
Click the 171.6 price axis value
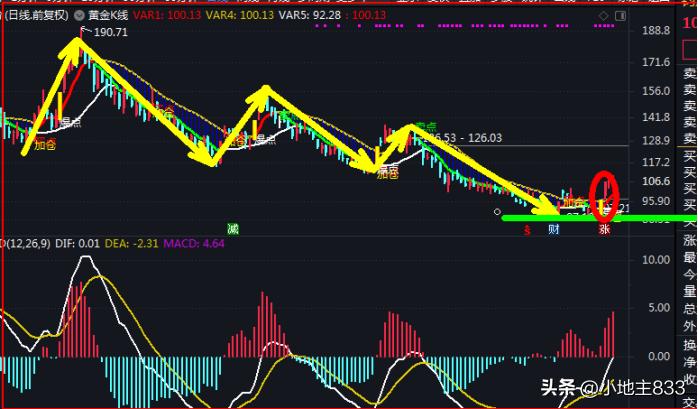coord(656,62)
